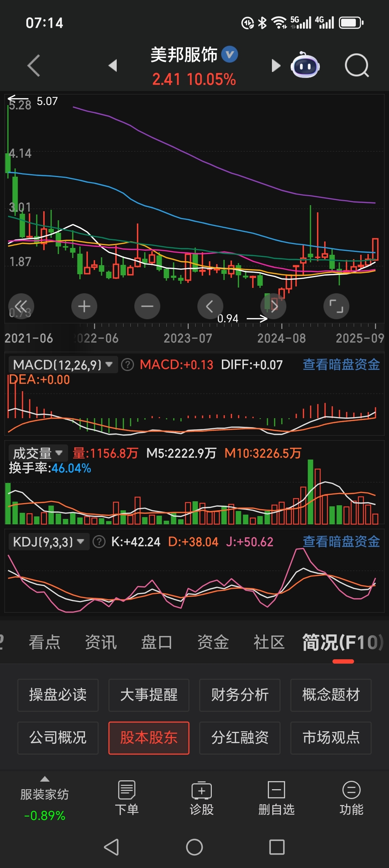Tap 查看暗盘资金 link in KDJ panel

tap(341, 542)
